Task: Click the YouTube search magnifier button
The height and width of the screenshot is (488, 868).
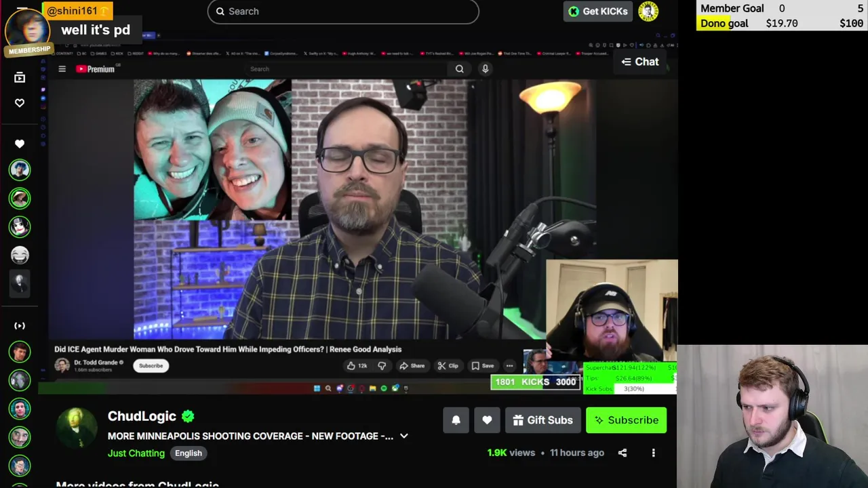Action: point(460,68)
